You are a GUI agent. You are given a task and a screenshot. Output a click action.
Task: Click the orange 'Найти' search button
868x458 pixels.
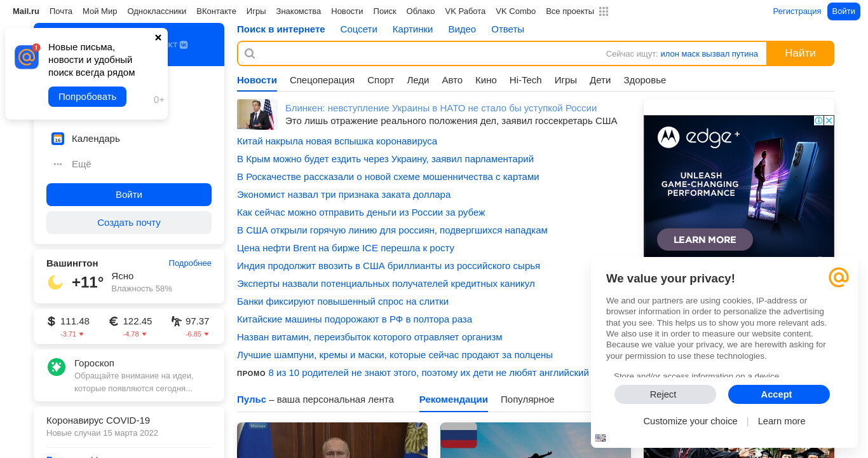(800, 53)
